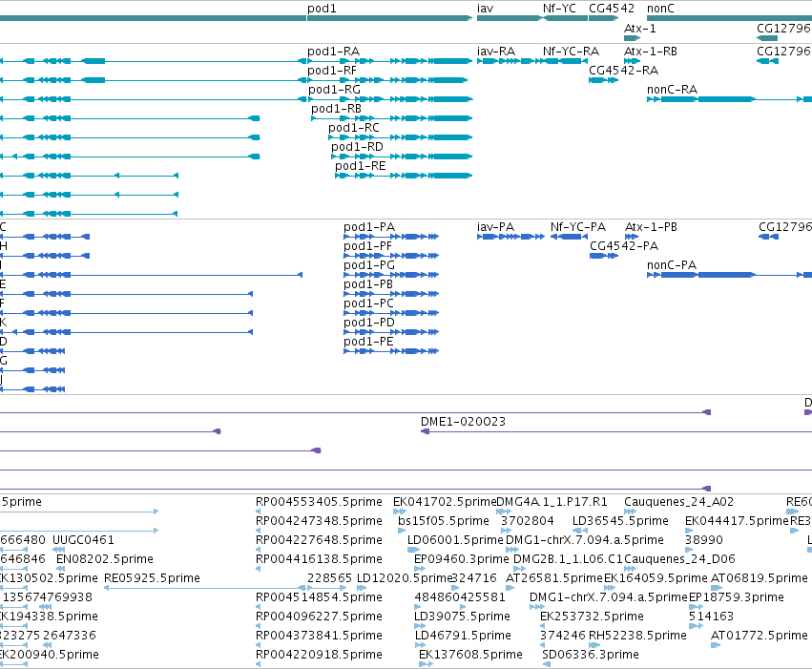Open EST RP004416138.5prime

pyautogui.click(x=319, y=560)
